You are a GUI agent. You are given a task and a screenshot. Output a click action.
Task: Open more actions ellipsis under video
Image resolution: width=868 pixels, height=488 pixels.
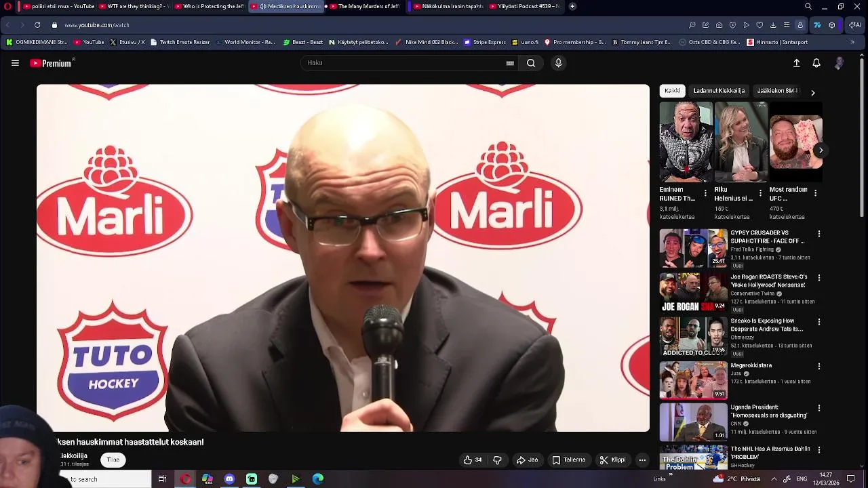click(642, 460)
